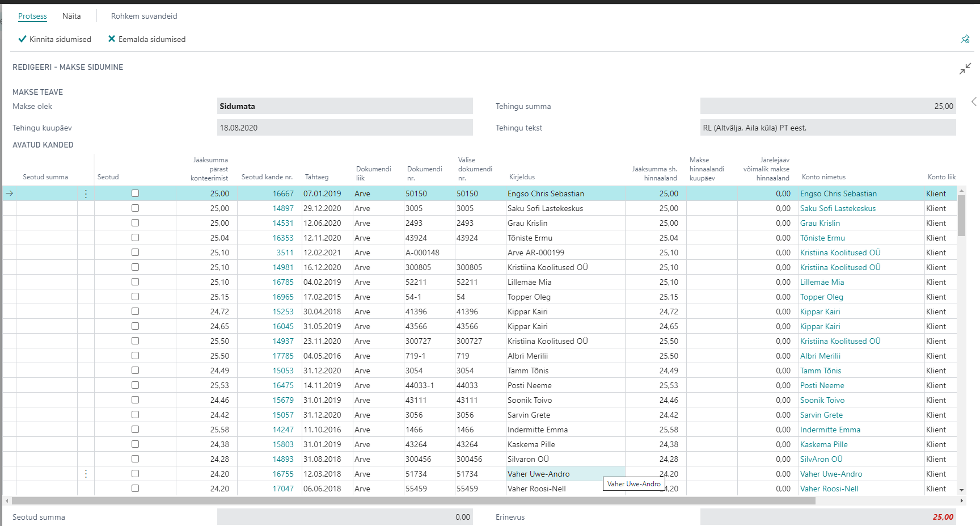
Task: Tick the Seotud checkbox for Grau Krislin
Action: 135,223
